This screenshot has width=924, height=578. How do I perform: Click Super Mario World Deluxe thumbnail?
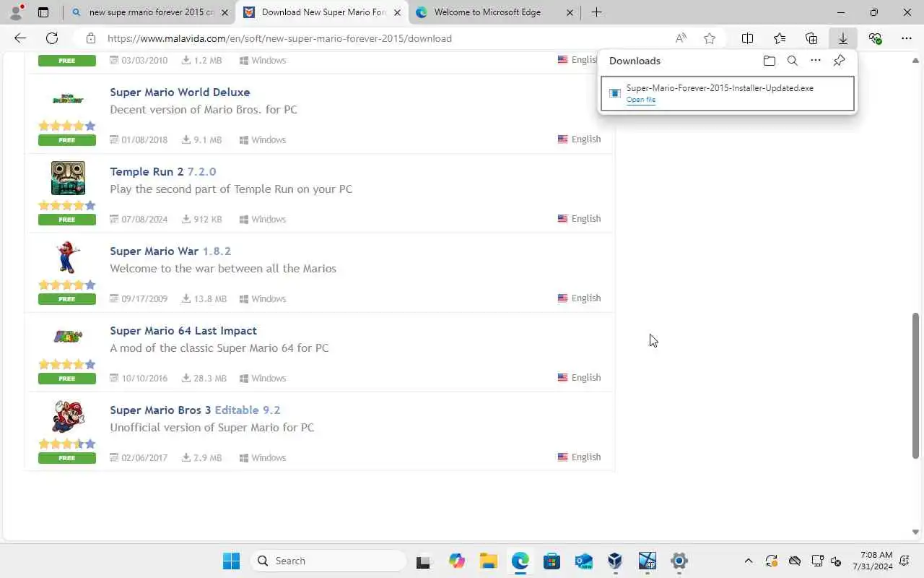tap(68, 99)
